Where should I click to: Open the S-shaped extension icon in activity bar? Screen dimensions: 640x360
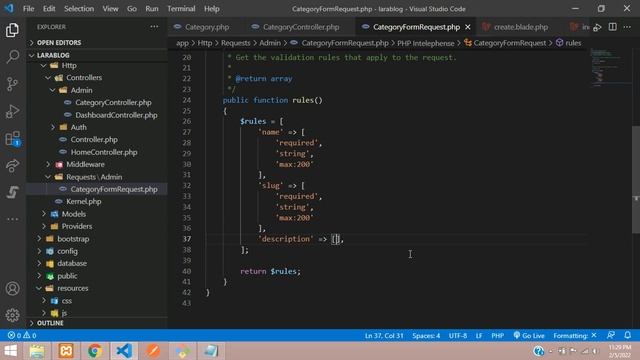tap(12, 192)
